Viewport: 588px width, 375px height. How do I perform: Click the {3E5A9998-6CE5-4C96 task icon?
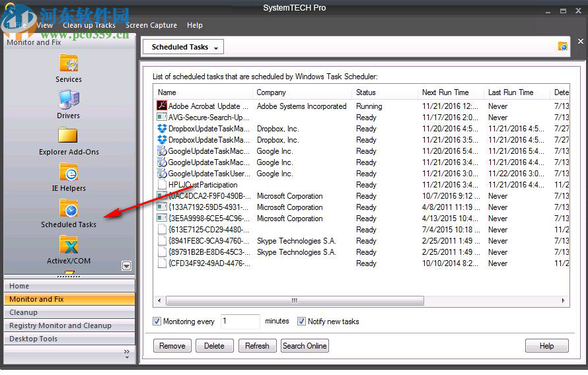[162, 218]
